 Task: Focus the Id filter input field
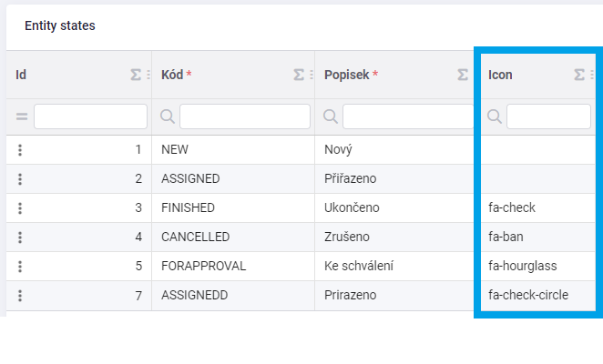90,116
